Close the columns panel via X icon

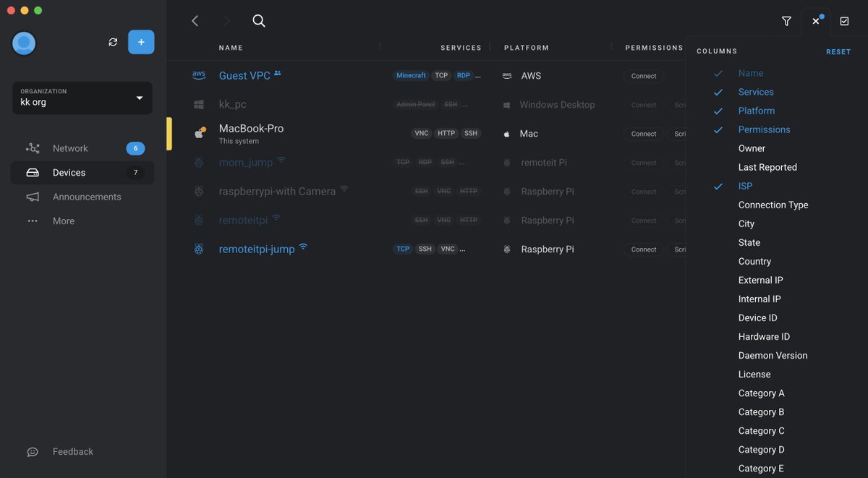[x=816, y=22]
